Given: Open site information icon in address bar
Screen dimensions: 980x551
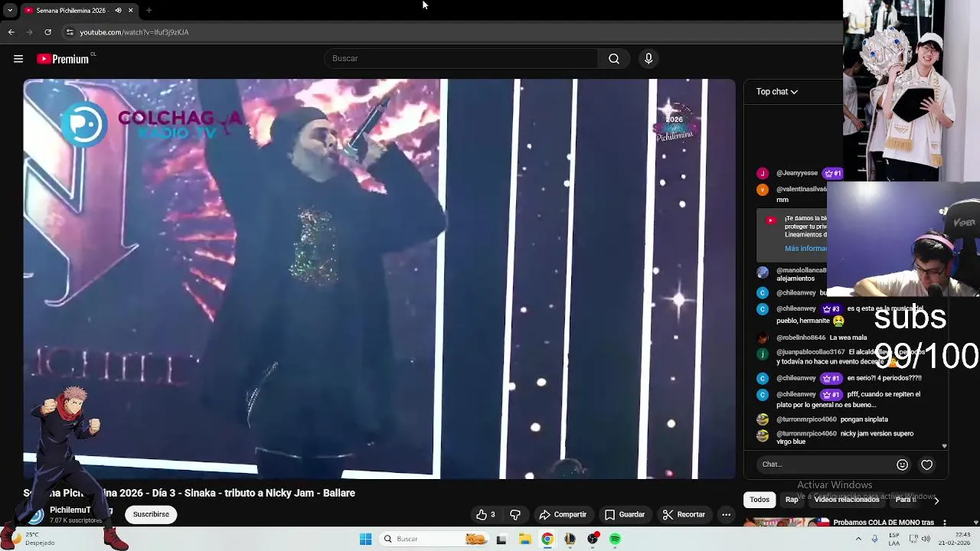Looking at the screenshot, I should pos(70,32).
